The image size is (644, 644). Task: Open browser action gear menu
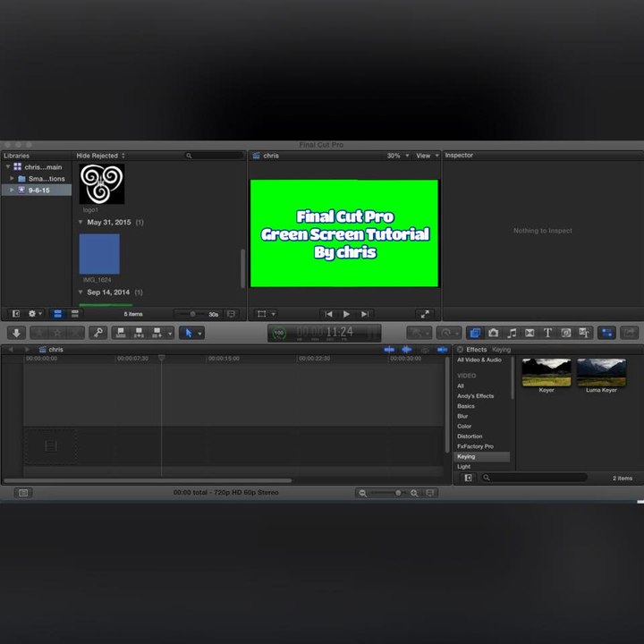[35, 314]
